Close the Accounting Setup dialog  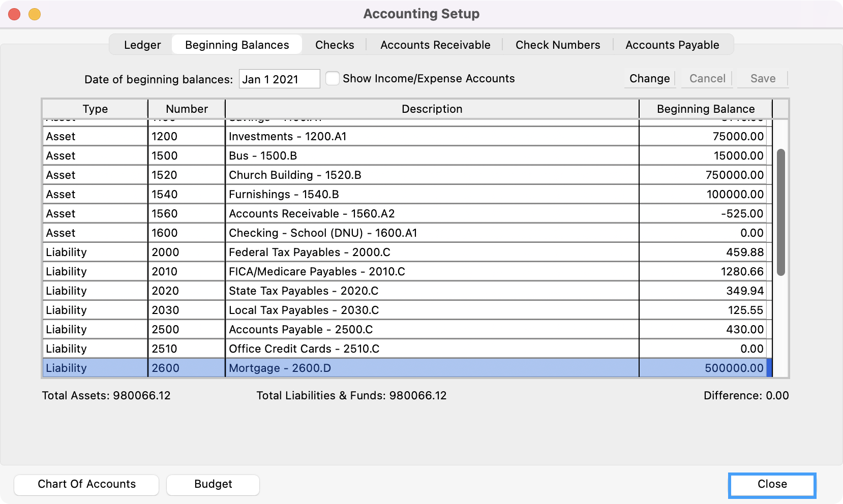click(x=771, y=484)
